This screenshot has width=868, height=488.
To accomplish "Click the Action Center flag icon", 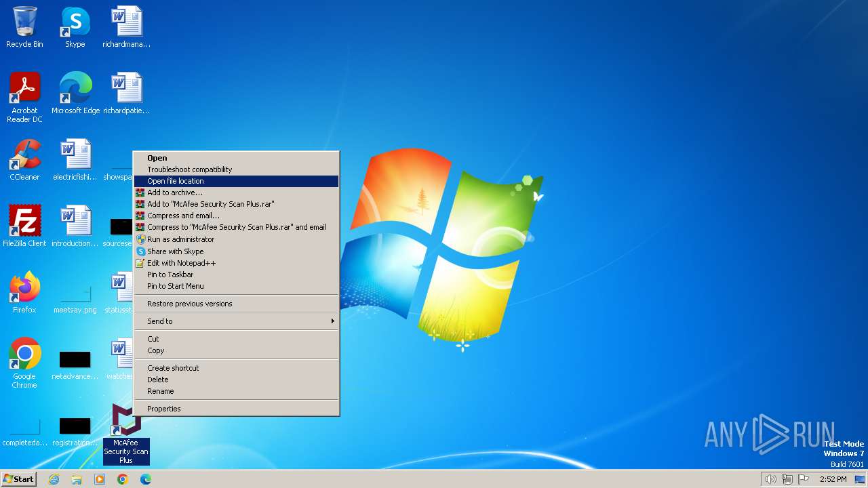I will tap(804, 479).
